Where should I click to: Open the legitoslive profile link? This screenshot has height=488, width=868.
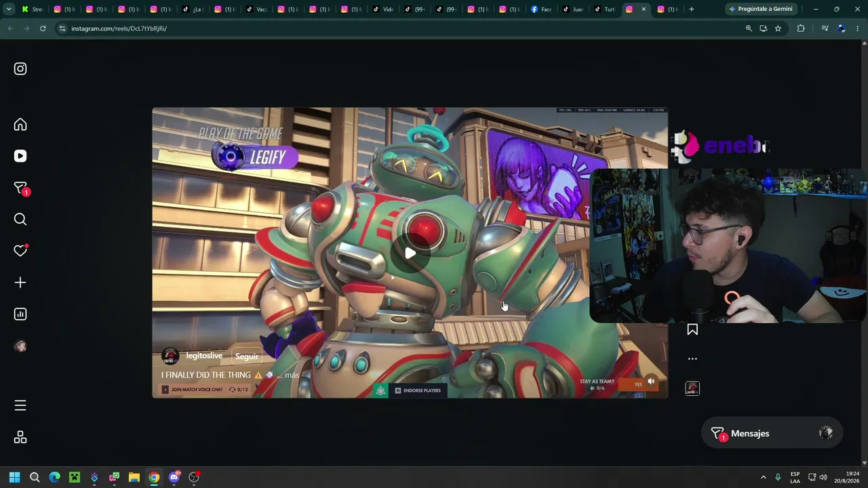(204, 356)
